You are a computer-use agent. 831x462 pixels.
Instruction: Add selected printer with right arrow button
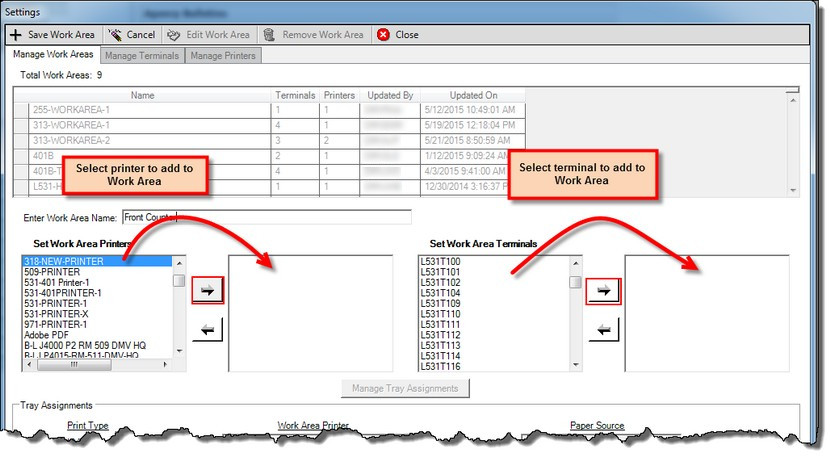pos(207,290)
